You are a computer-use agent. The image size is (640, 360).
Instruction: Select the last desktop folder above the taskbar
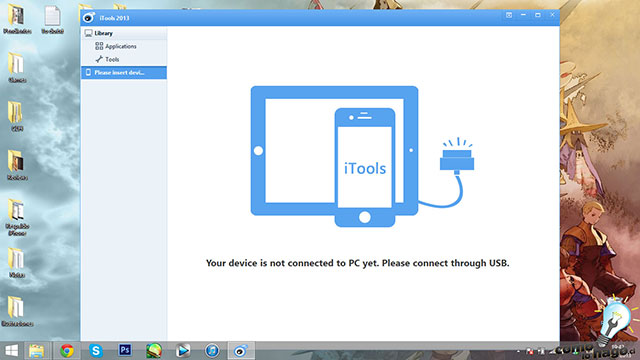point(17,312)
